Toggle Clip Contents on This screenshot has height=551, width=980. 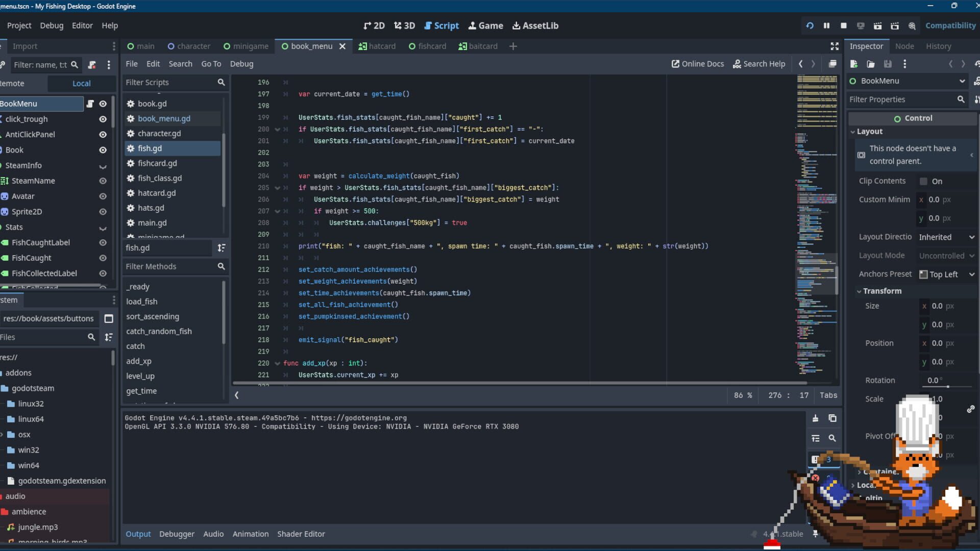(x=923, y=181)
